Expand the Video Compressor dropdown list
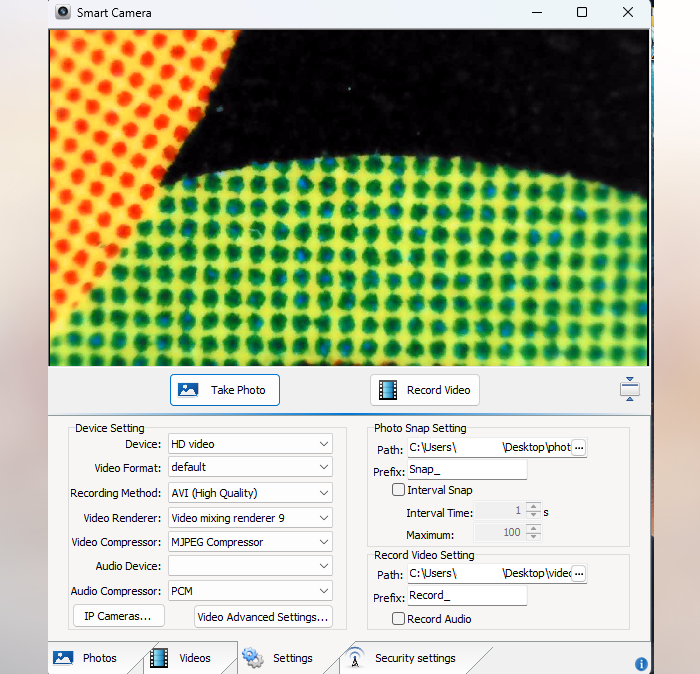Screen dimensions: 700x674 pyautogui.click(x=250, y=542)
